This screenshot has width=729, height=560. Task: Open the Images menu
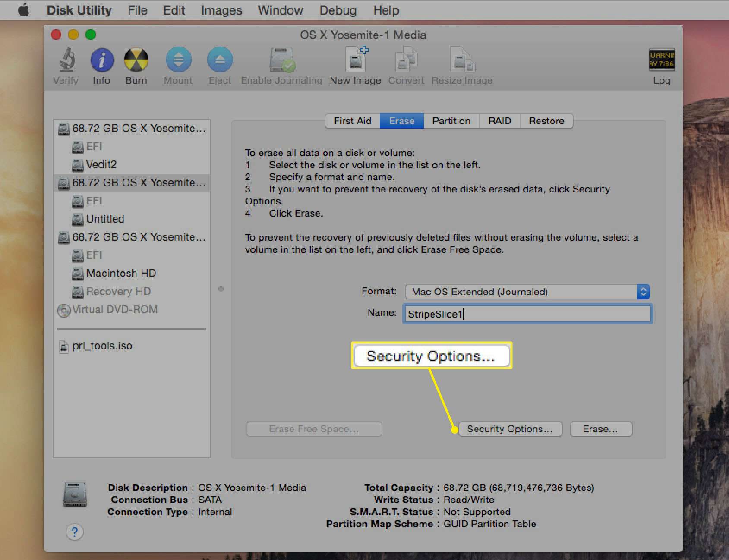pos(221,10)
